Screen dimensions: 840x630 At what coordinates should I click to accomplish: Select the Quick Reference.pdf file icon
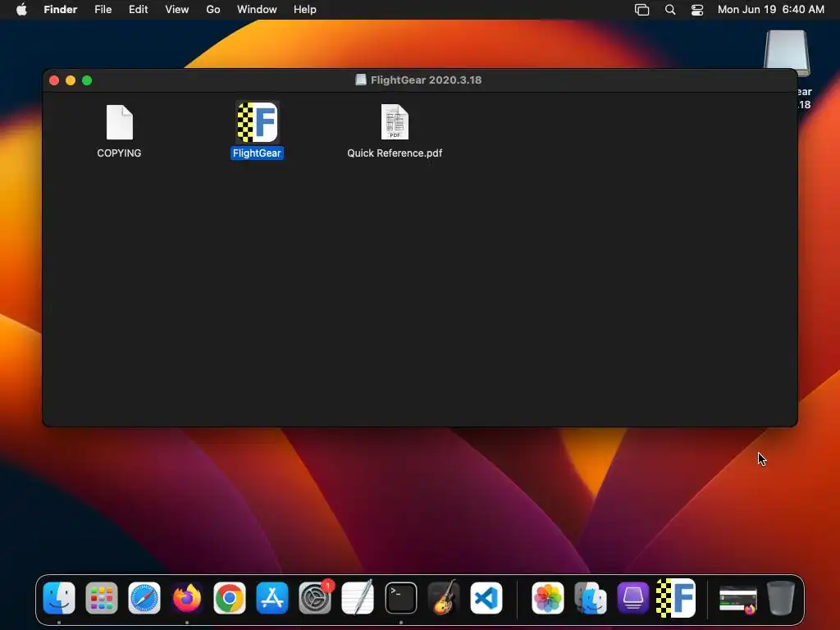coord(395,122)
